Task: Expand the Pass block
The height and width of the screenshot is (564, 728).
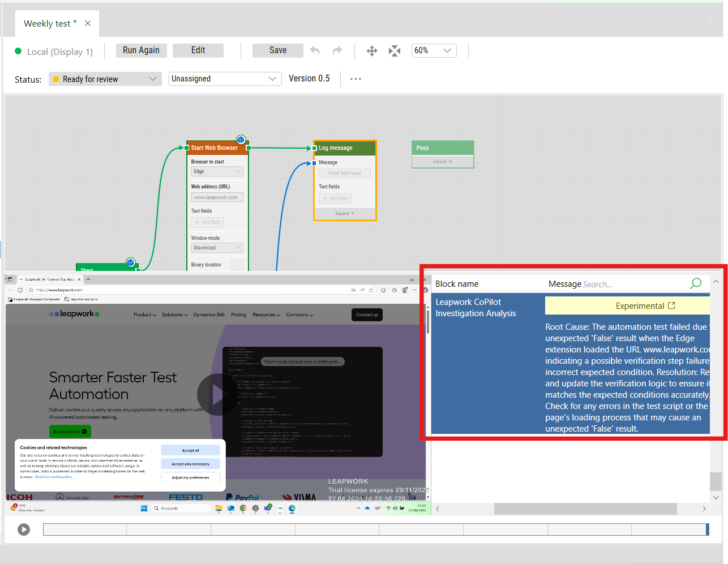Action: click(443, 161)
